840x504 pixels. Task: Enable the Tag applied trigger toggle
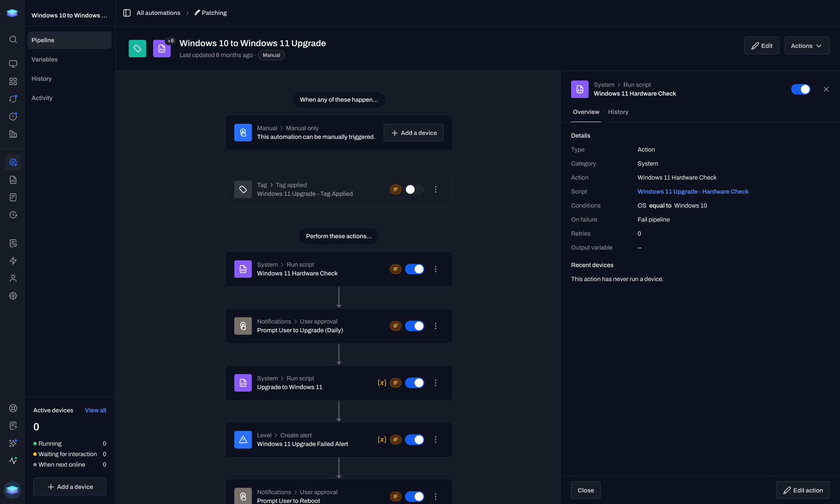point(415,189)
